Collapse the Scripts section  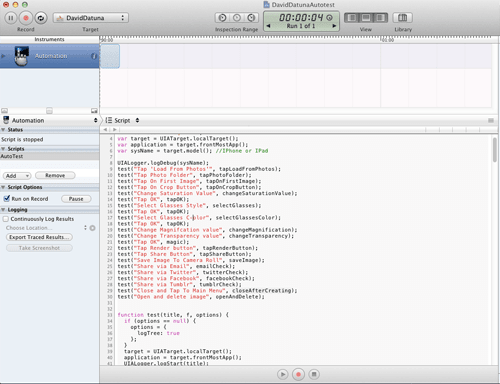(3, 149)
